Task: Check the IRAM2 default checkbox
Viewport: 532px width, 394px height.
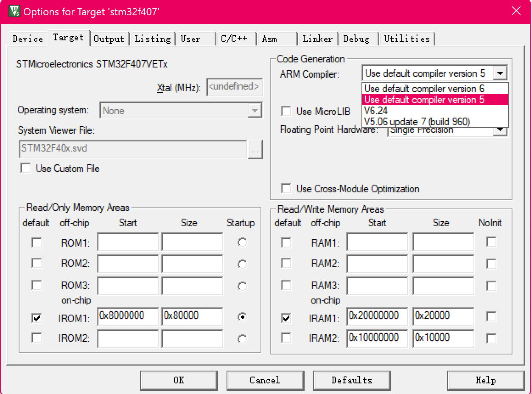Action: pos(286,338)
